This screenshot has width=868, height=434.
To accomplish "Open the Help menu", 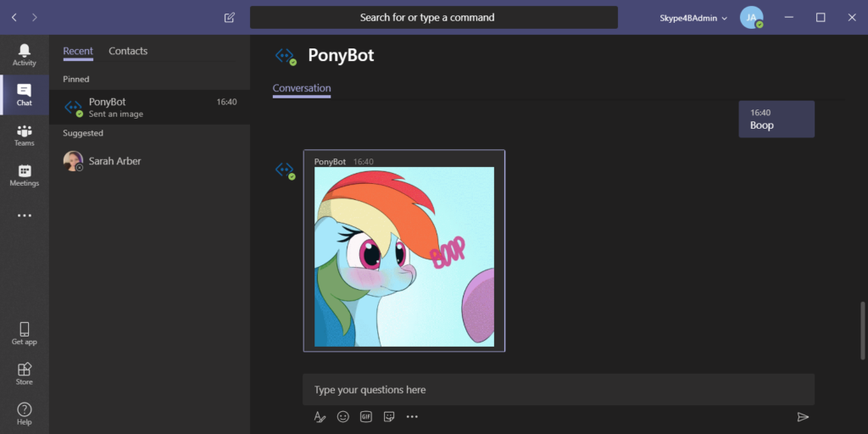I will click(25, 414).
